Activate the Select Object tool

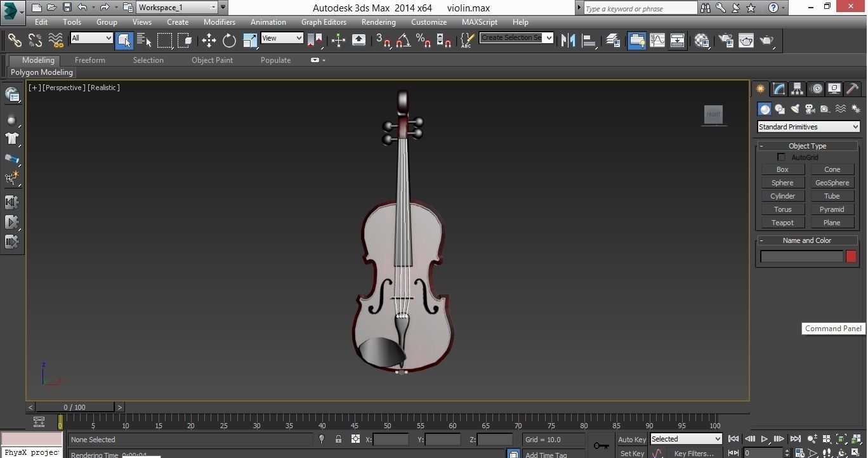pos(124,41)
